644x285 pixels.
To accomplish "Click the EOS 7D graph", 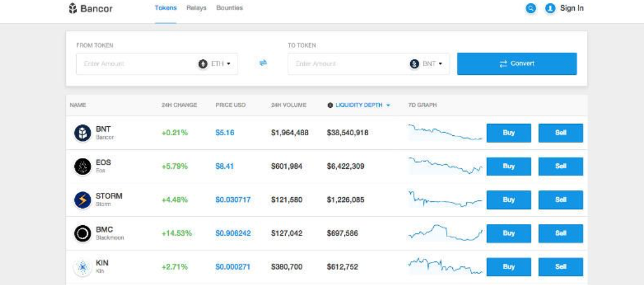I will point(445,165).
